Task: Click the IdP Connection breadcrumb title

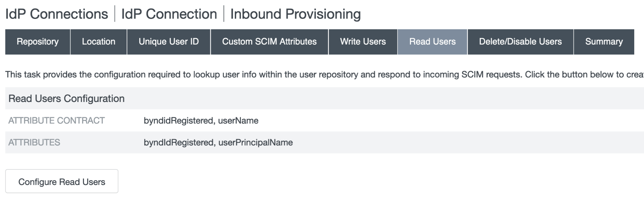Action: click(x=169, y=14)
